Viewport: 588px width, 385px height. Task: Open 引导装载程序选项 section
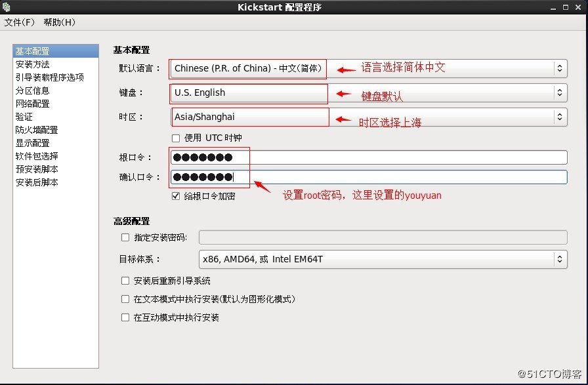pos(56,77)
